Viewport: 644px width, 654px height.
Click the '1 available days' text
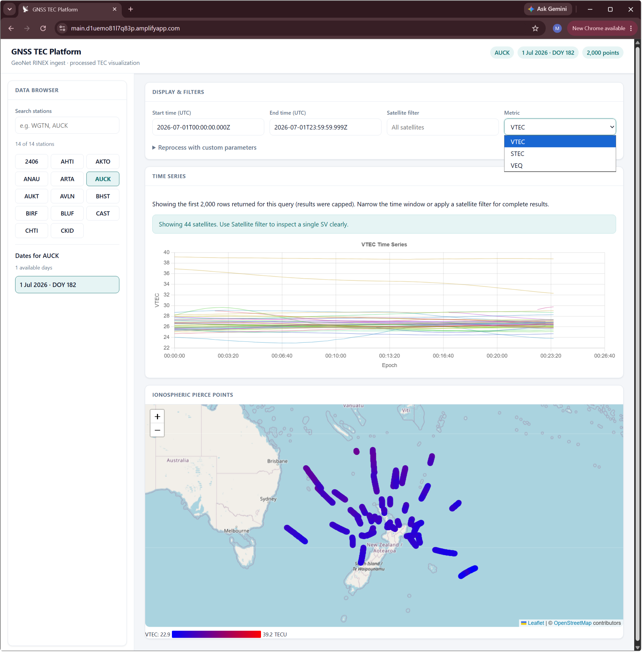click(34, 268)
